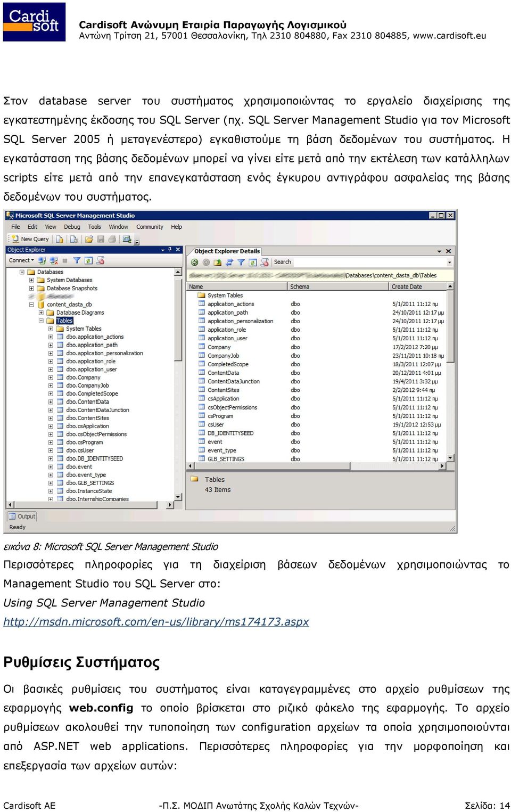Sort by the Schema column header
511x812 pixels.
338,286
